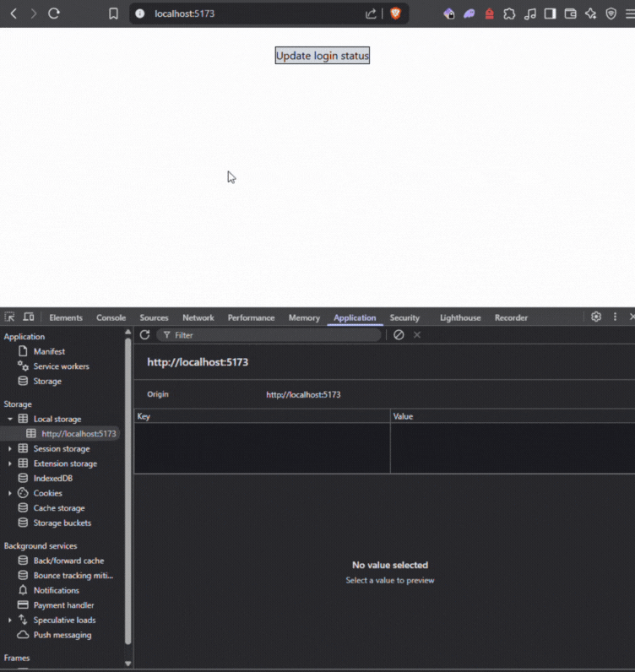This screenshot has width=635, height=672.
Task: Select IndexedDB in the sidebar
Action: click(x=52, y=479)
